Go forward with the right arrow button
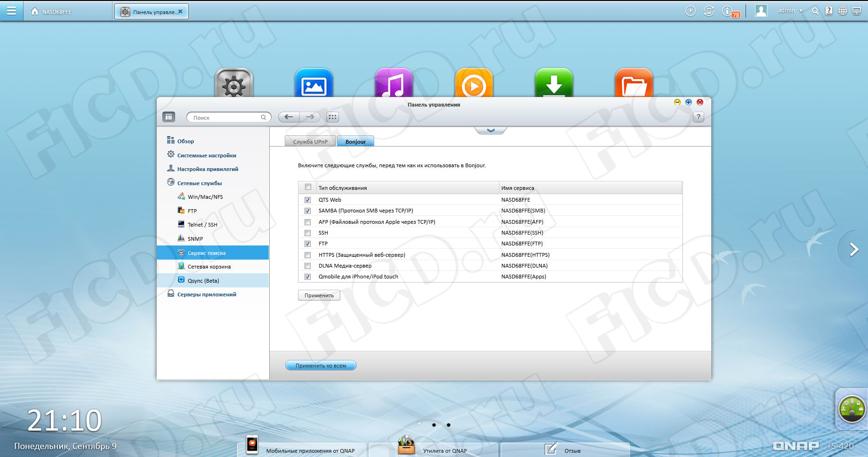 coord(310,117)
